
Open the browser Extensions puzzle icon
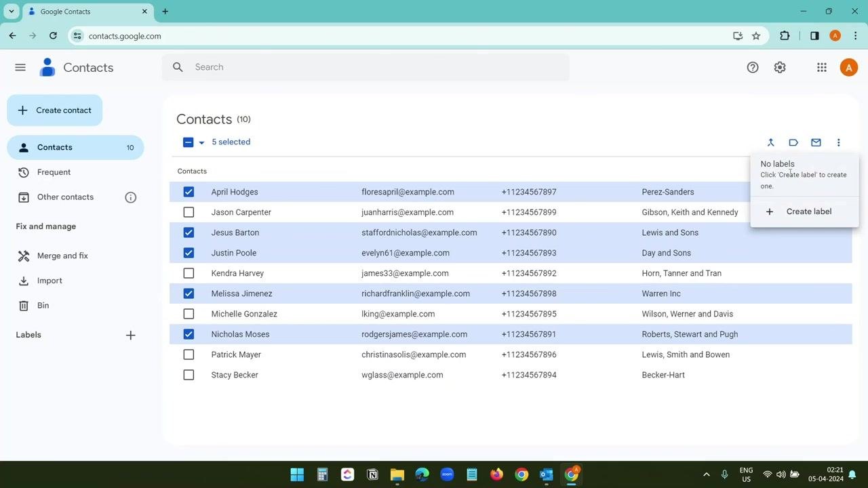click(x=785, y=36)
